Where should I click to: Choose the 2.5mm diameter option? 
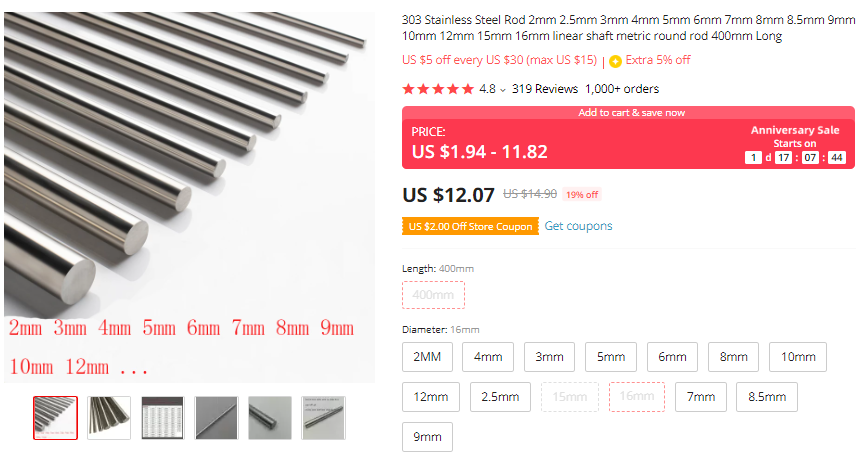coord(500,397)
